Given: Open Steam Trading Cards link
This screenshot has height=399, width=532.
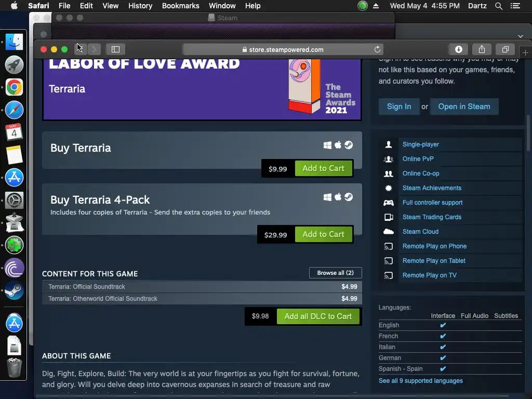Looking at the screenshot, I should pos(432,217).
